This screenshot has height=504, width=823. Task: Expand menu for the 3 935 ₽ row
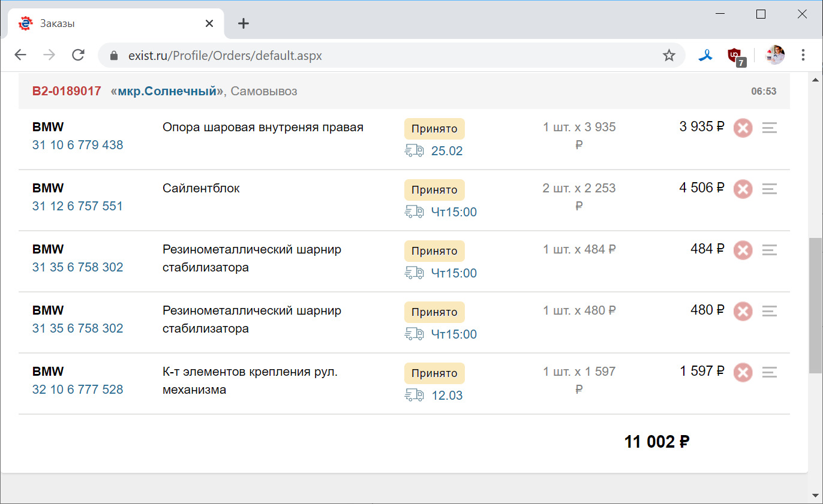click(770, 128)
